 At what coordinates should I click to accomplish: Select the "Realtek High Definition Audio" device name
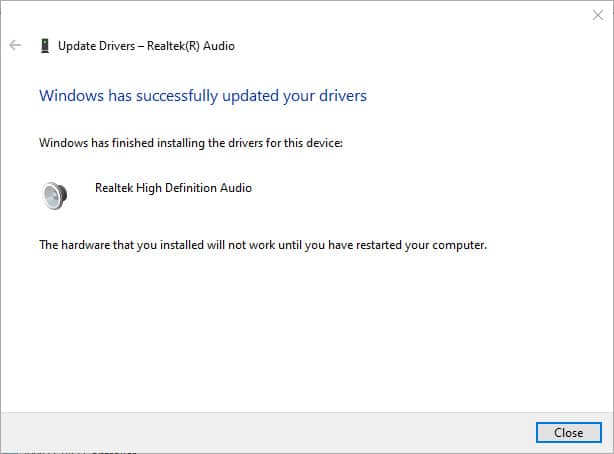172,187
